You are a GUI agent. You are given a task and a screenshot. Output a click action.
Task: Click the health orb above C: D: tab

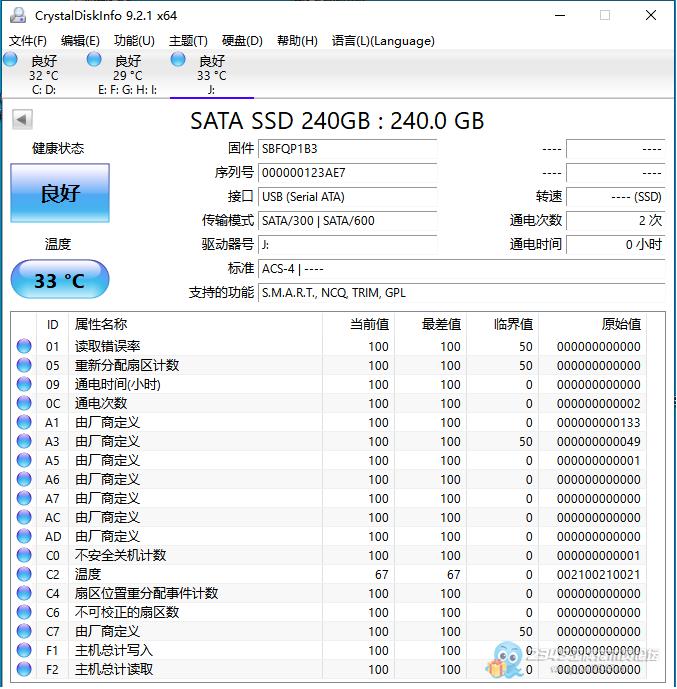(10, 59)
